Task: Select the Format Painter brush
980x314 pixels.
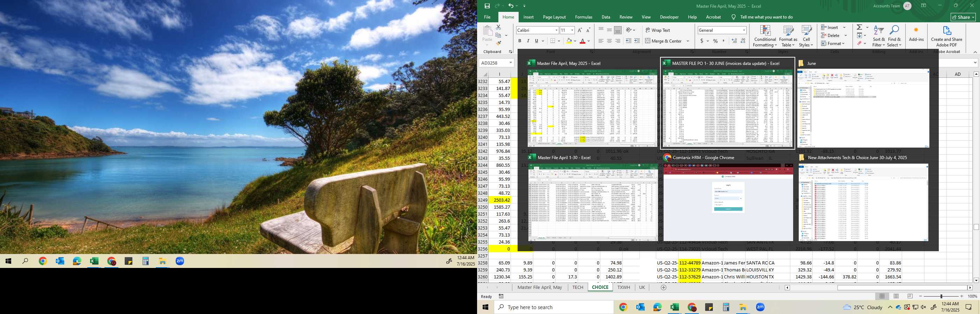Action: tap(498, 43)
